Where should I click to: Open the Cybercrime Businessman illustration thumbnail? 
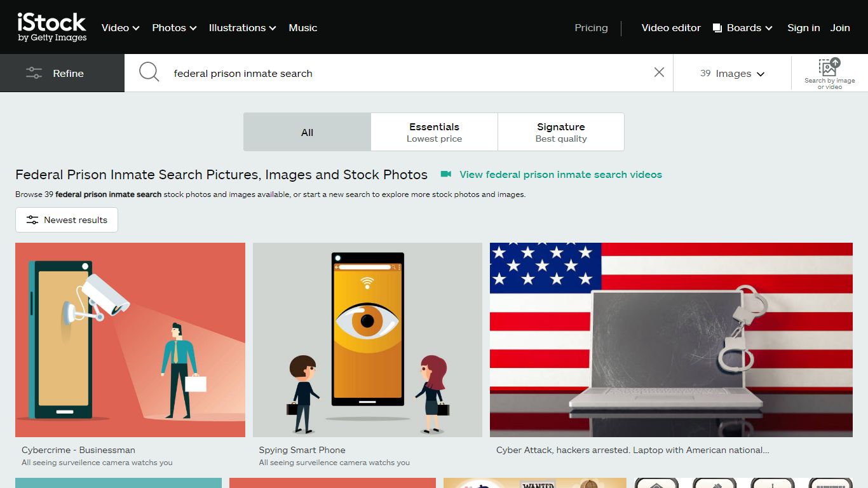pyautogui.click(x=130, y=340)
